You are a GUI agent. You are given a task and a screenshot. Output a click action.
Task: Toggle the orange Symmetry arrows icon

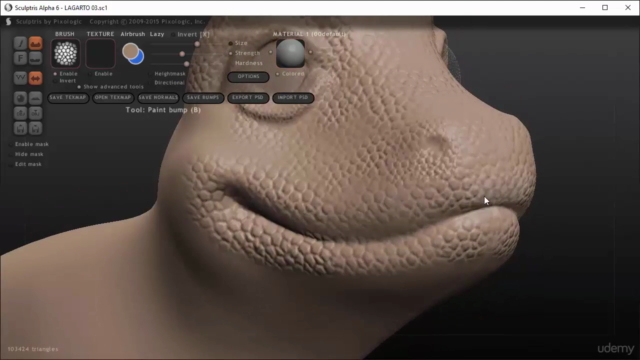pos(36,78)
